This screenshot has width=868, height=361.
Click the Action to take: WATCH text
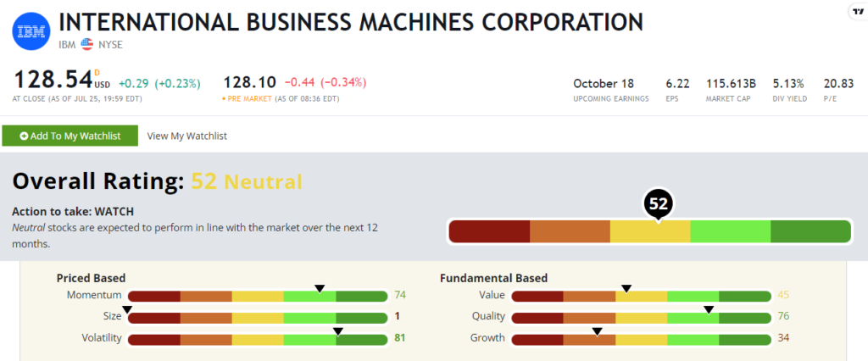(73, 212)
